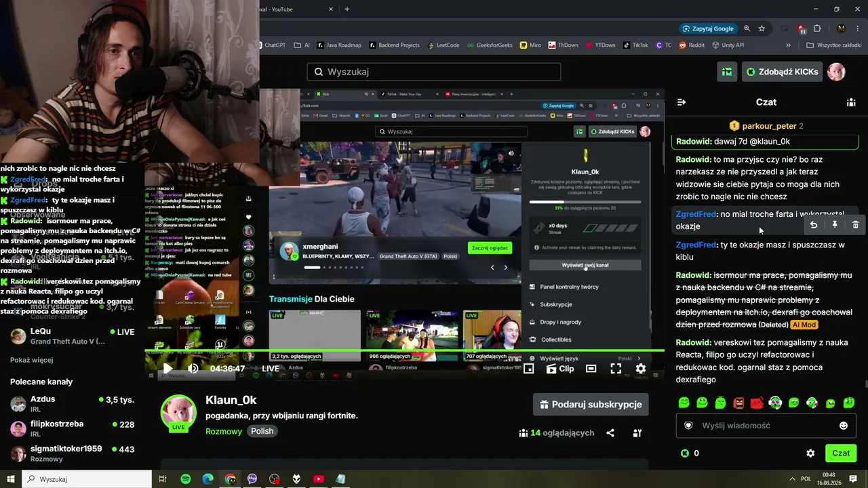Click the gear icon below the chat input
The height and width of the screenshot is (488, 868).
click(810, 453)
